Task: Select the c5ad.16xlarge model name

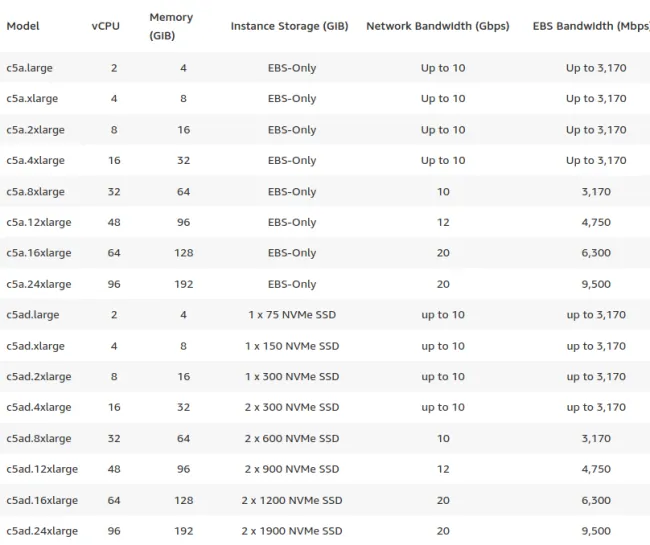Action: pyautogui.click(x=42, y=501)
